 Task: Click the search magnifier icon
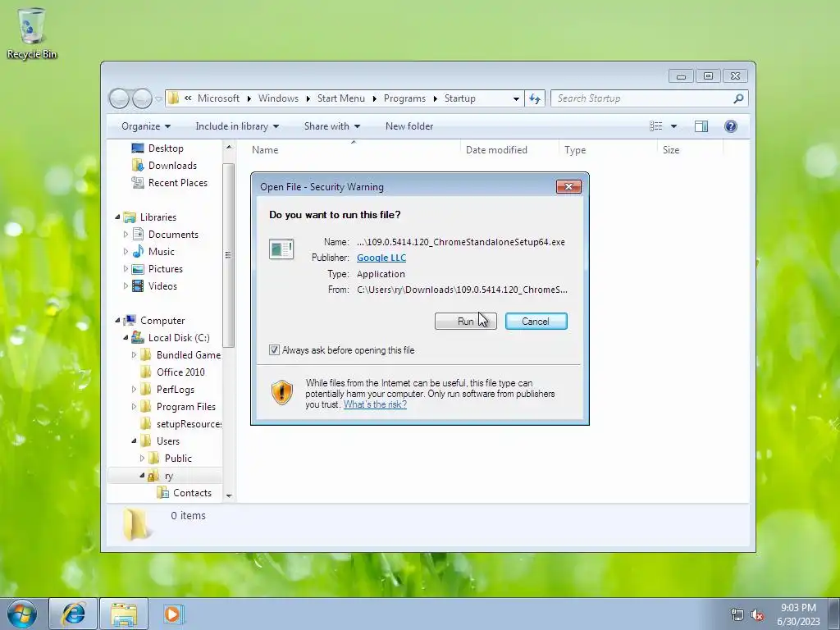click(x=738, y=98)
